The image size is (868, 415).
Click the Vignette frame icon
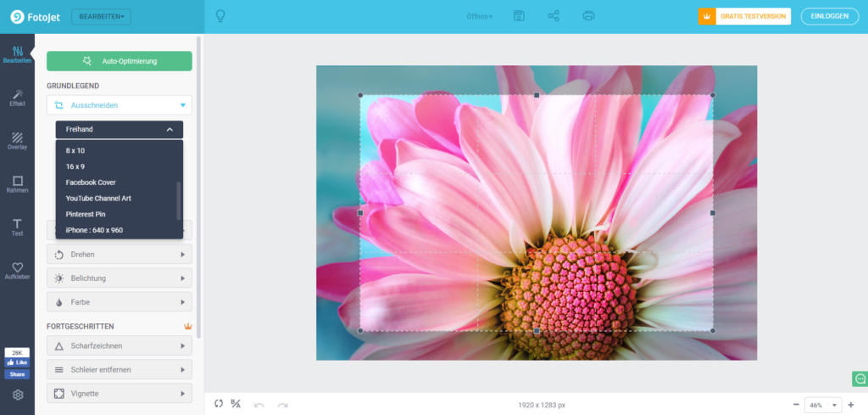[58, 394]
